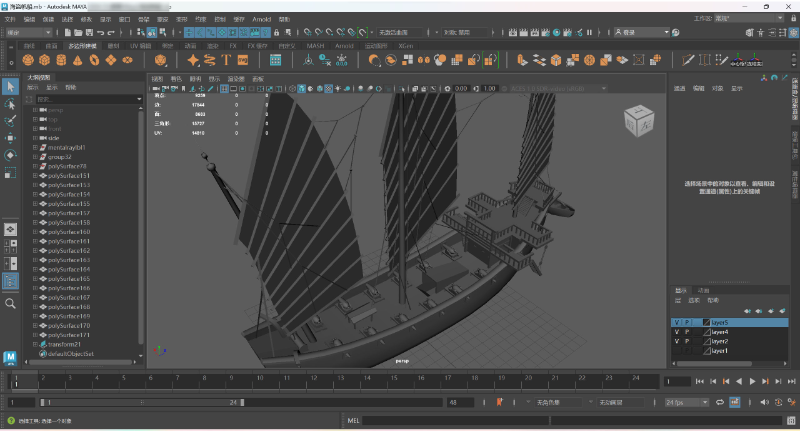This screenshot has width=800, height=431.
Task: Open the menu set dropdown at top left
Action: click(29, 32)
